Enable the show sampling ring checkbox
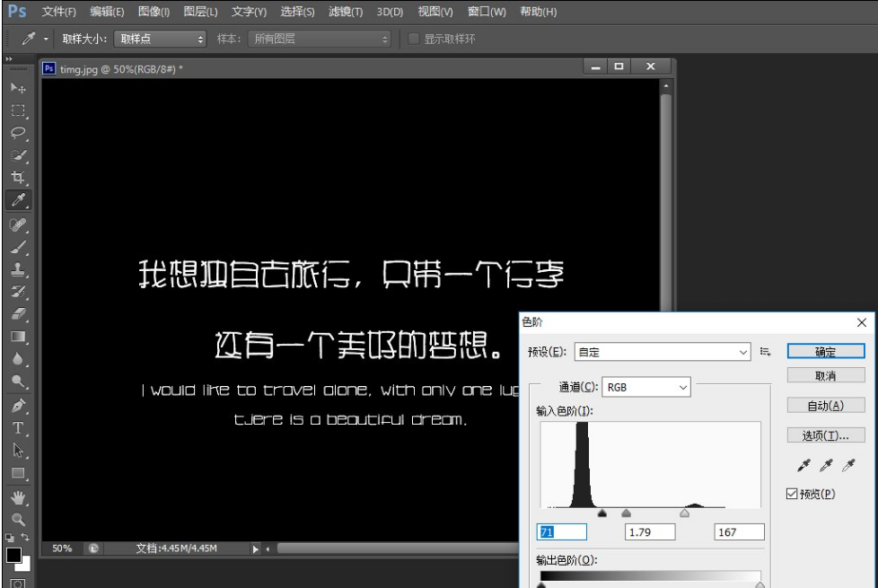Screen dimensions: 878x588 click(413, 39)
